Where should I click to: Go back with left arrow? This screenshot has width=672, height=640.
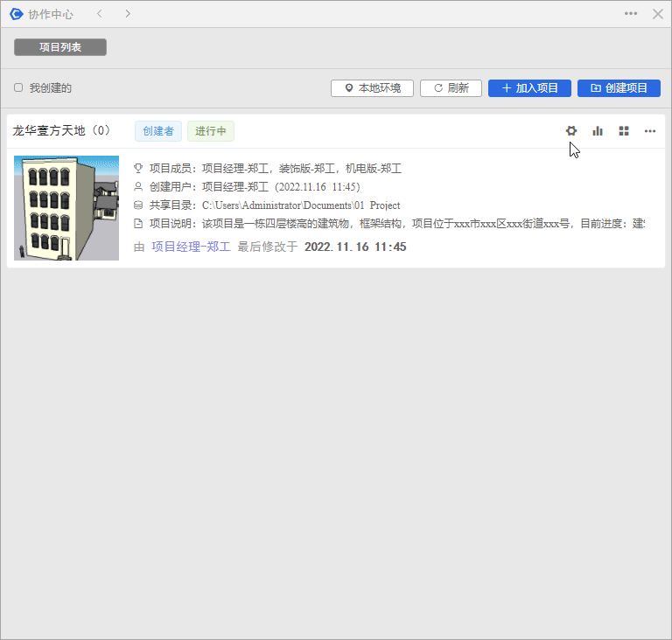(99, 14)
